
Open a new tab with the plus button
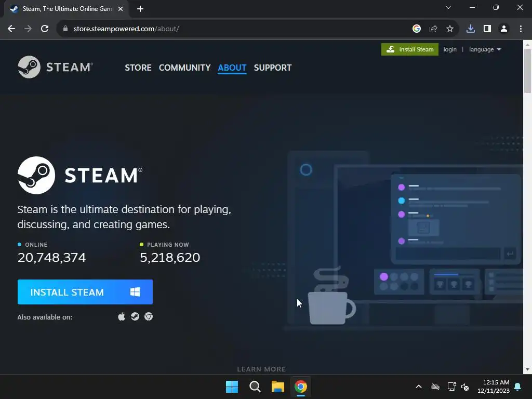click(x=140, y=9)
